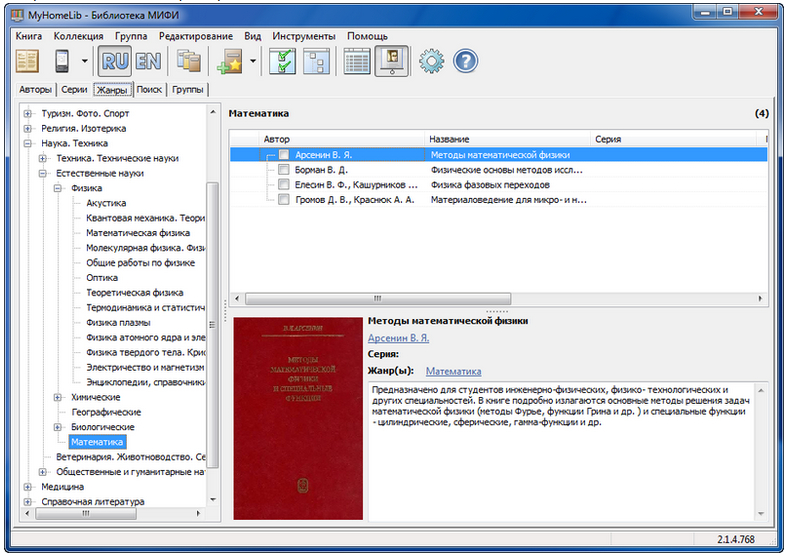Expand the Химические genre node
Viewport: 787px width, 555px height.
pos(58,397)
